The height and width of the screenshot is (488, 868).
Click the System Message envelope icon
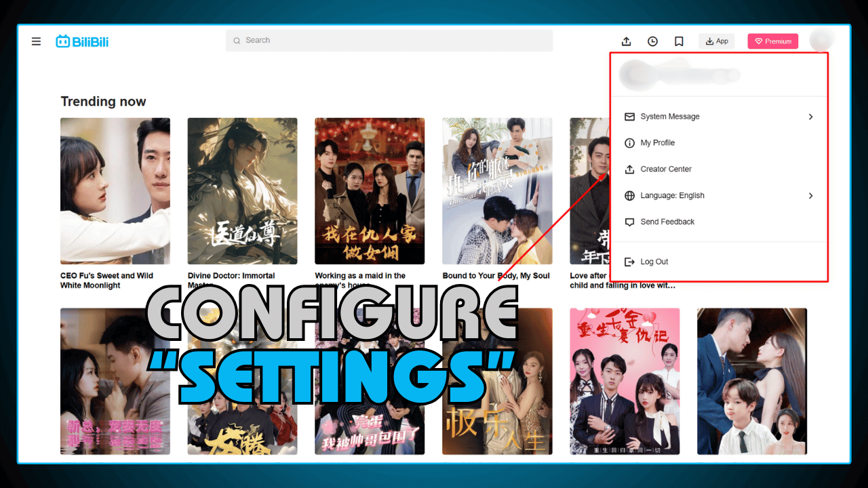pyautogui.click(x=629, y=117)
